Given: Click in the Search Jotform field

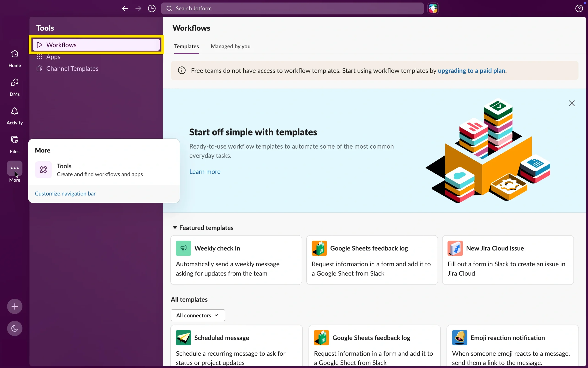Looking at the screenshot, I should coord(292,9).
